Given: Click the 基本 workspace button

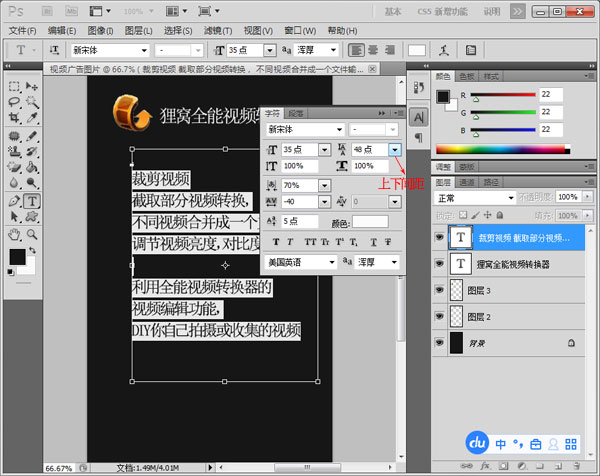Looking at the screenshot, I should (x=393, y=12).
